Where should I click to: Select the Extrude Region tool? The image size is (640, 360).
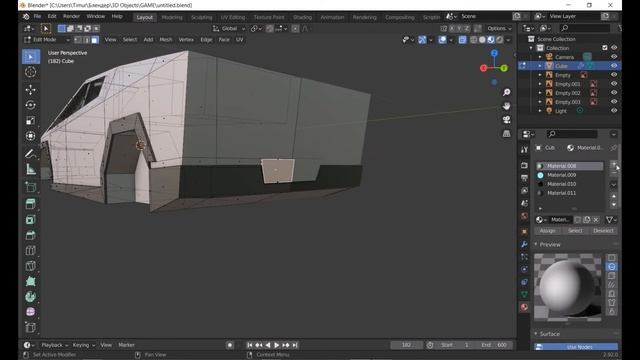click(x=31, y=204)
